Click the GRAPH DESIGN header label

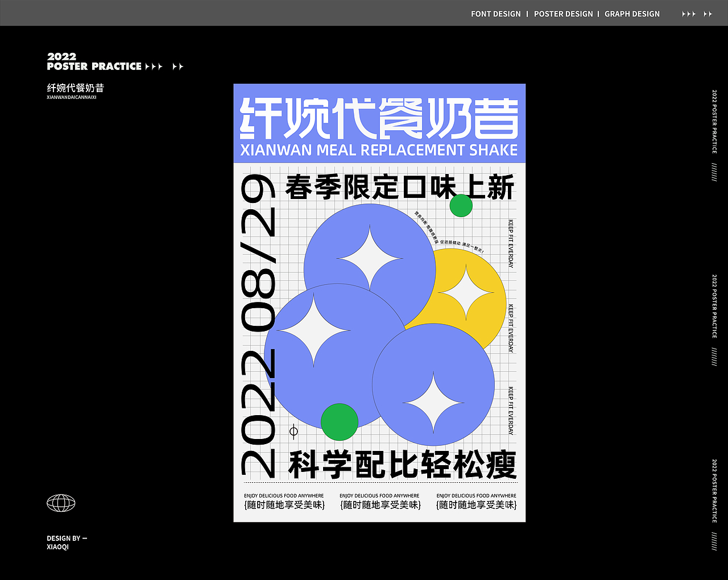(632, 14)
